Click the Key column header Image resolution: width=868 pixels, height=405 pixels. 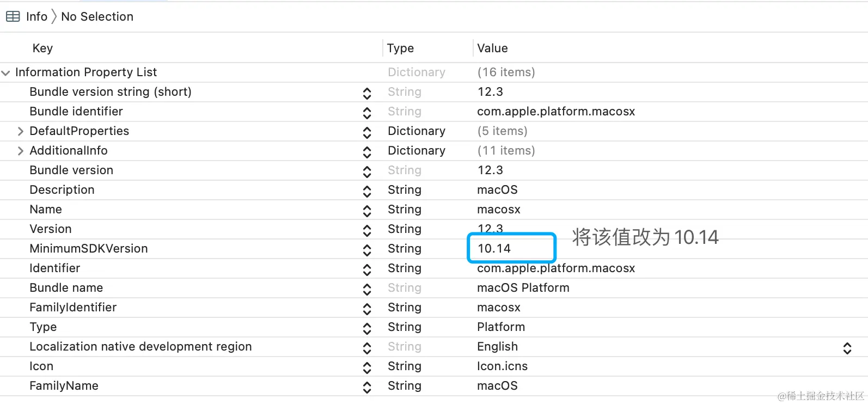42,48
